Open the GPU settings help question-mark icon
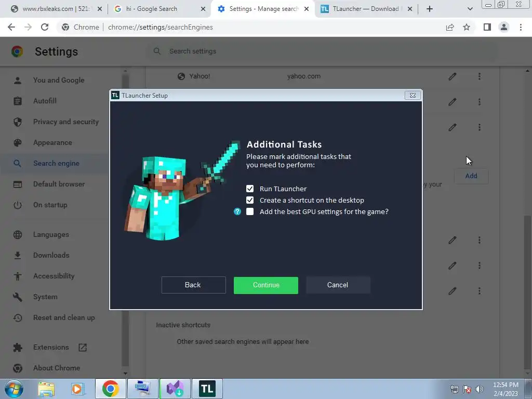532x399 pixels. coord(237,212)
